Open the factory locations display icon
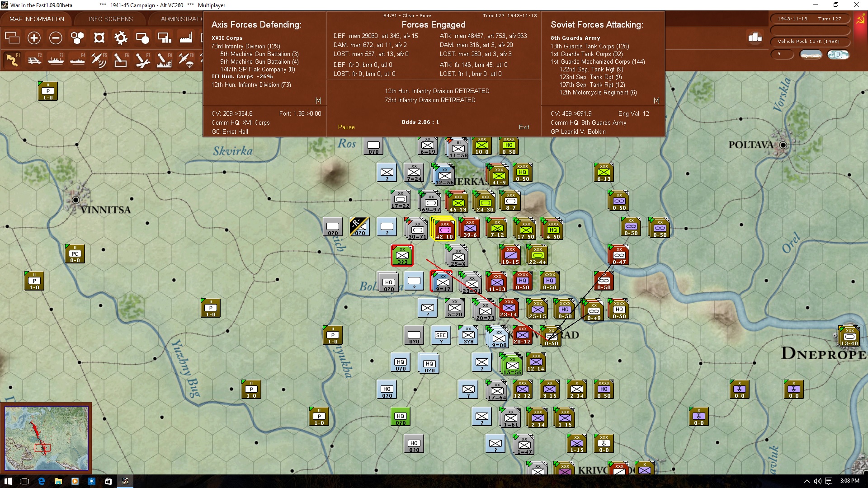 [x=186, y=38]
